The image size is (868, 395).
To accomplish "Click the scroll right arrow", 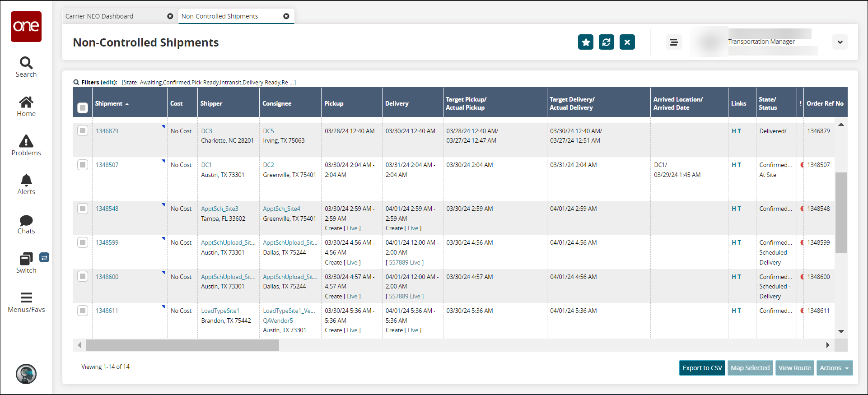I will (x=828, y=345).
